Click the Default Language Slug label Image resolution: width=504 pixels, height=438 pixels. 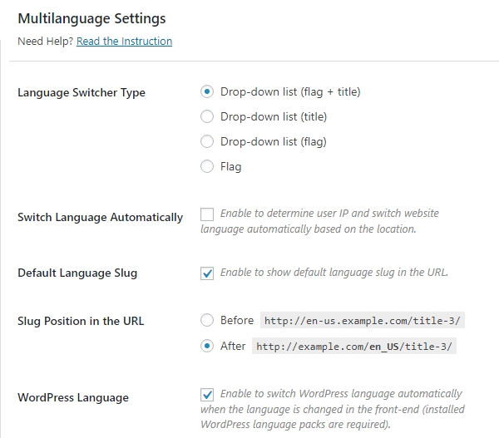click(77, 273)
